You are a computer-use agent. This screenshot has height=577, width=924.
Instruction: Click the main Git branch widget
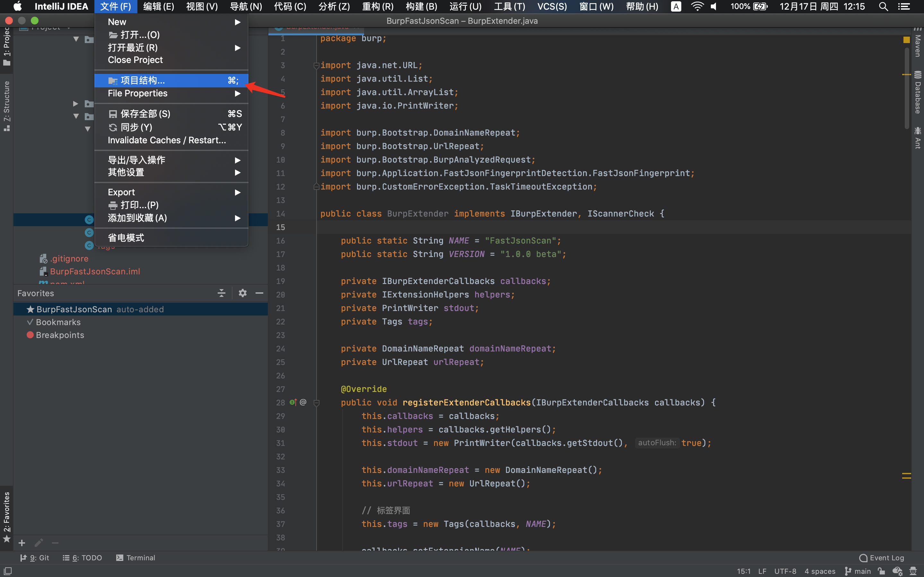[x=858, y=571]
